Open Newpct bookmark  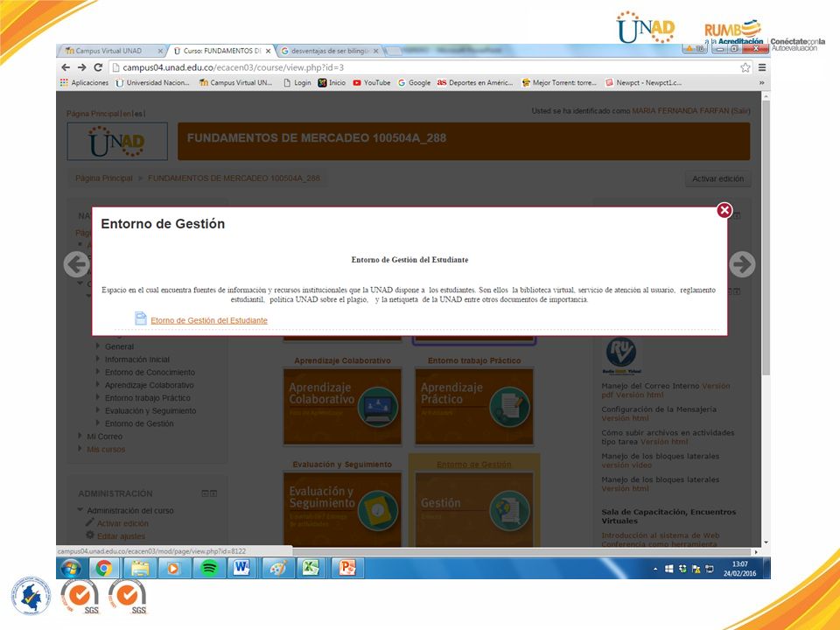click(643, 82)
